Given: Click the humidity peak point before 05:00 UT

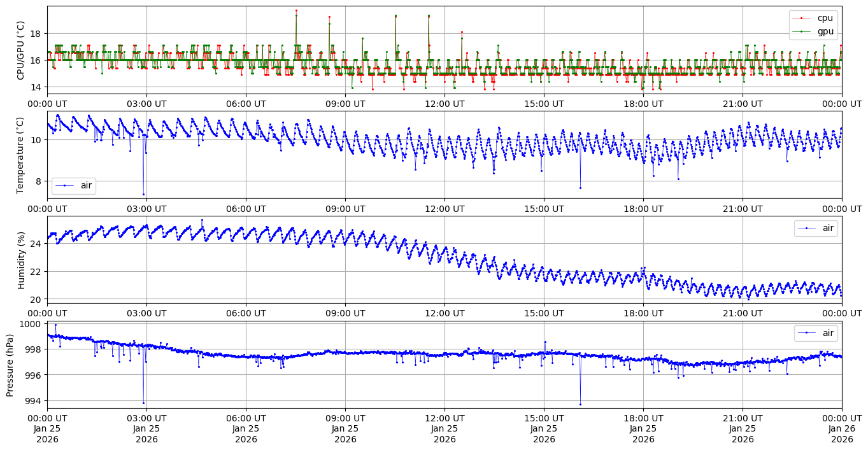Looking at the screenshot, I should [x=202, y=220].
